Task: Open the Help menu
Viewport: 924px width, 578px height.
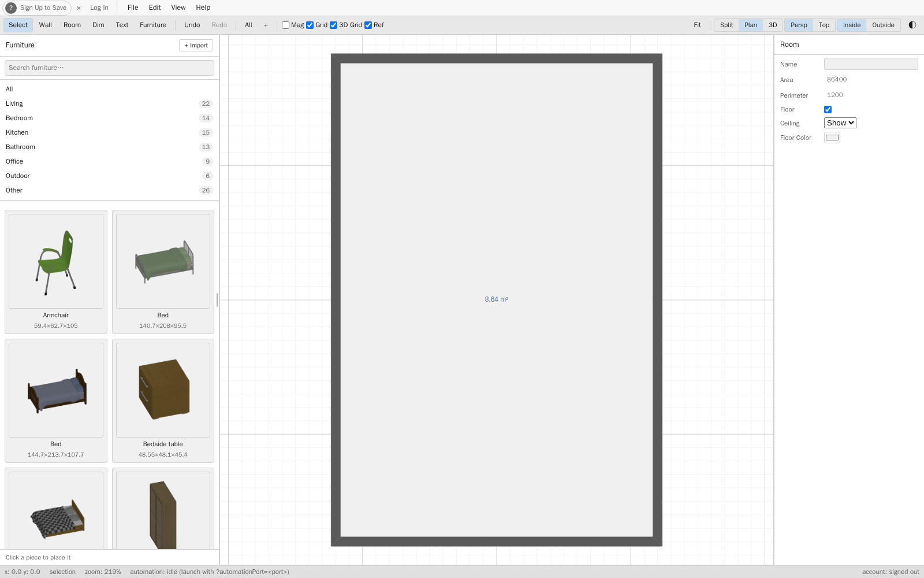Action: point(203,8)
